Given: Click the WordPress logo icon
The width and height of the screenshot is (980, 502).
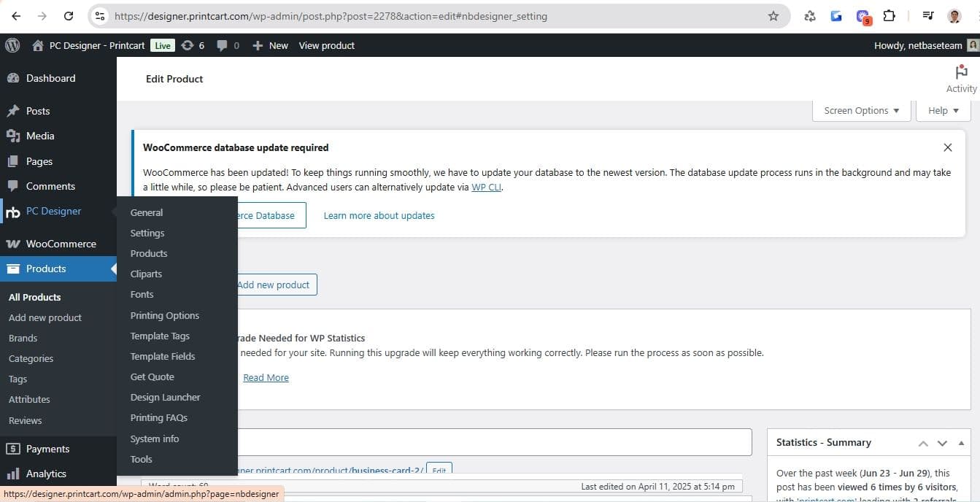Looking at the screenshot, I should pyautogui.click(x=12, y=45).
